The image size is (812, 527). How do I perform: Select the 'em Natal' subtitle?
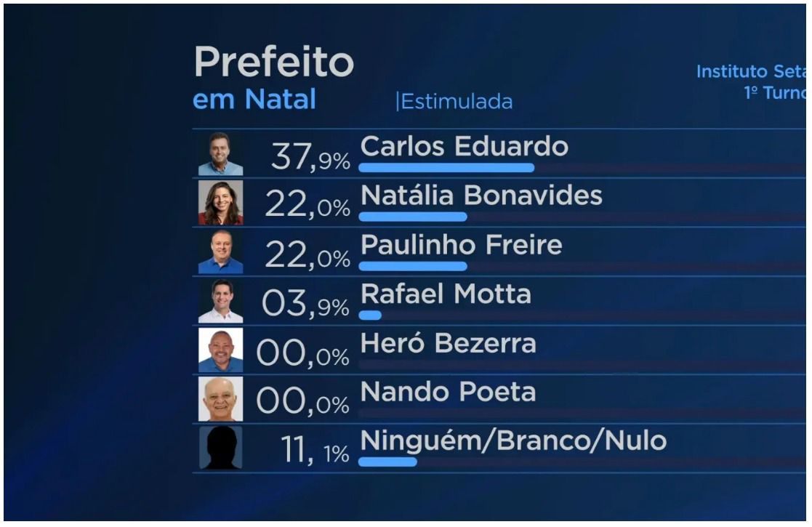[x=254, y=100]
